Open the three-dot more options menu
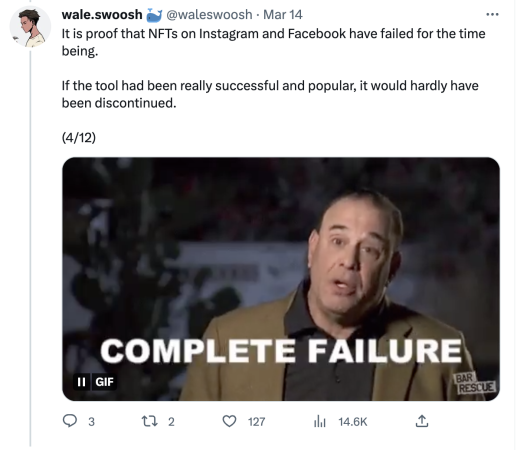Screen dimensions: 517x450 click(x=492, y=14)
